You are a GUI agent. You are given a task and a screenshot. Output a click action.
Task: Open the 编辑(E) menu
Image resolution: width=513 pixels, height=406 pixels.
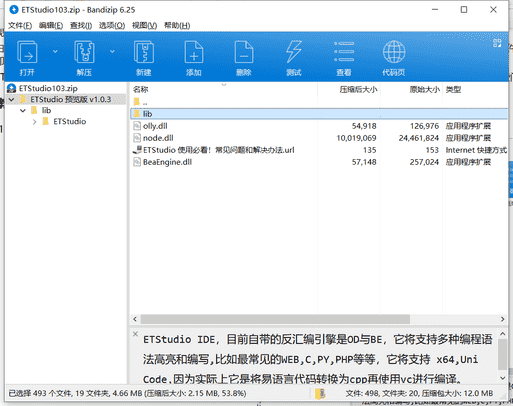[x=51, y=25]
